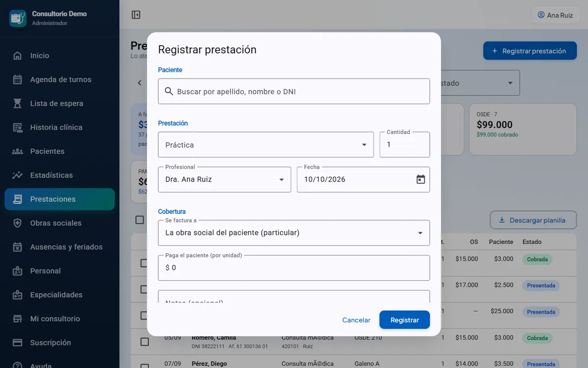Image resolution: width=588 pixels, height=368 pixels.
Task: Navigate to Historia clínica
Action: pos(60,127)
